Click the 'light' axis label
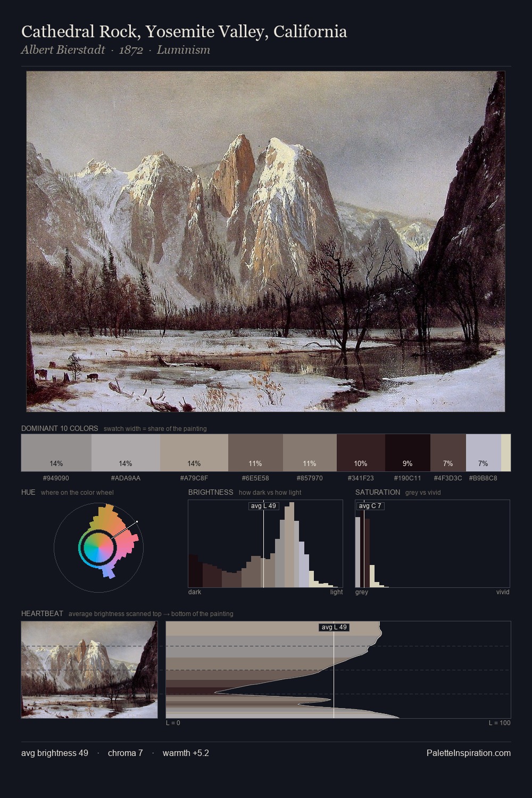 [x=337, y=592]
